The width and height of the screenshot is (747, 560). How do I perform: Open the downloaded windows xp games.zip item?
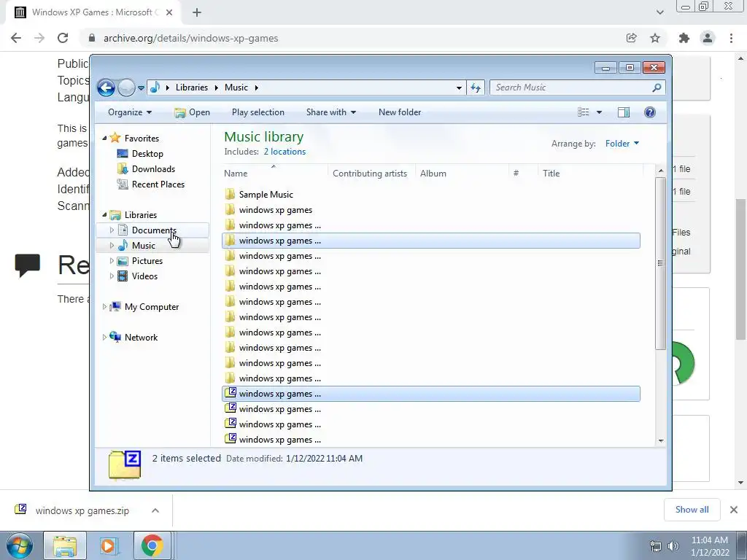[x=82, y=511]
